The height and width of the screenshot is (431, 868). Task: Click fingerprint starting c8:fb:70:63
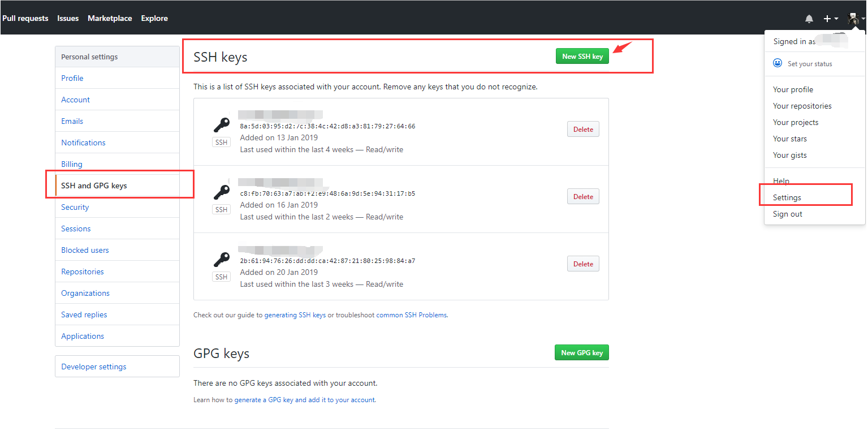pyautogui.click(x=327, y=193)
